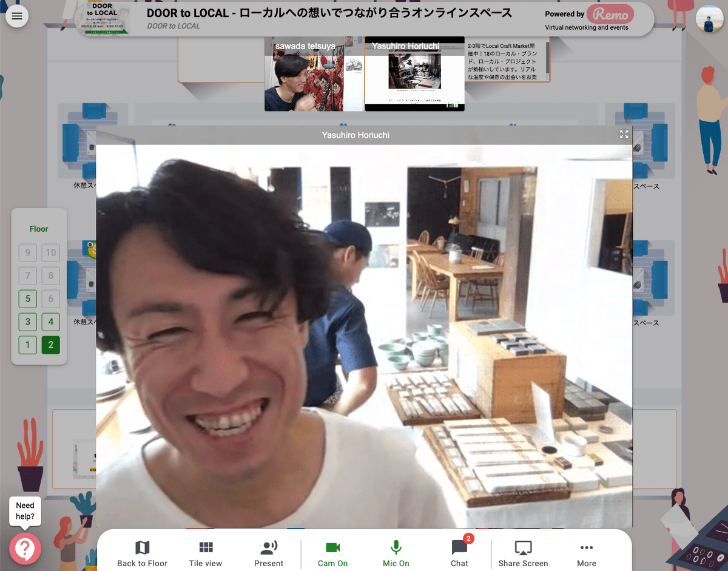
Task: Go to Floor 4
Action: 51,322
